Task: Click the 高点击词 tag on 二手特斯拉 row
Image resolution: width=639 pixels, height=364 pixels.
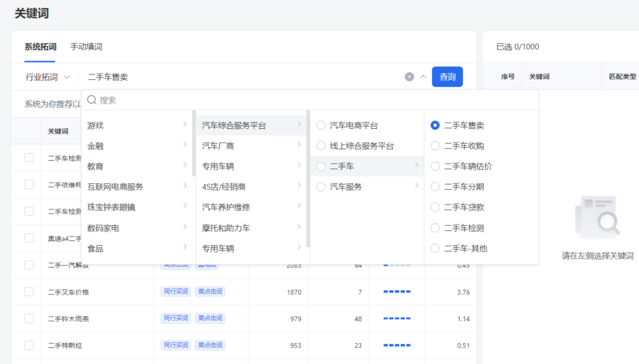Action: coord(210,345)
